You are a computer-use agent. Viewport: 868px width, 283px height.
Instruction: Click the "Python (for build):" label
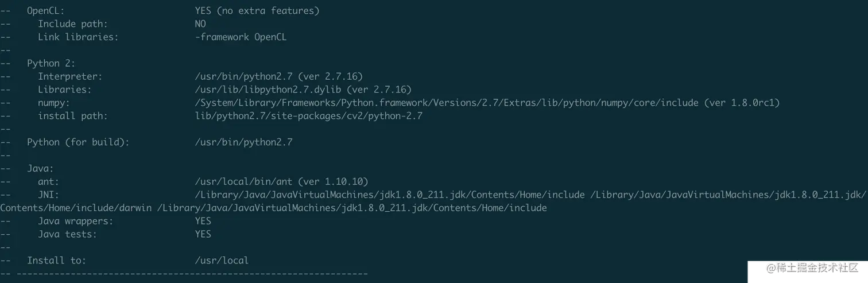78,142
